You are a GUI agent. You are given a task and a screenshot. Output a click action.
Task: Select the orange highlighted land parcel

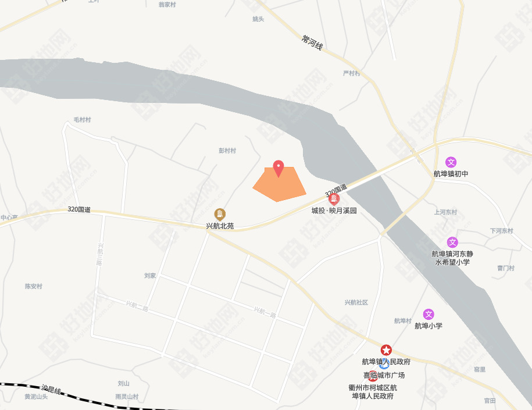(280, 184)
